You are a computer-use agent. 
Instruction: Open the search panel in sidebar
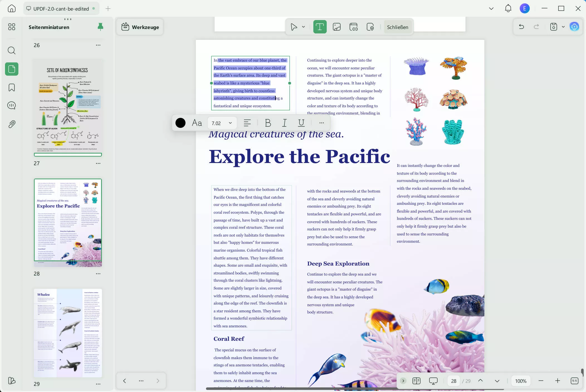pos(12,50)
